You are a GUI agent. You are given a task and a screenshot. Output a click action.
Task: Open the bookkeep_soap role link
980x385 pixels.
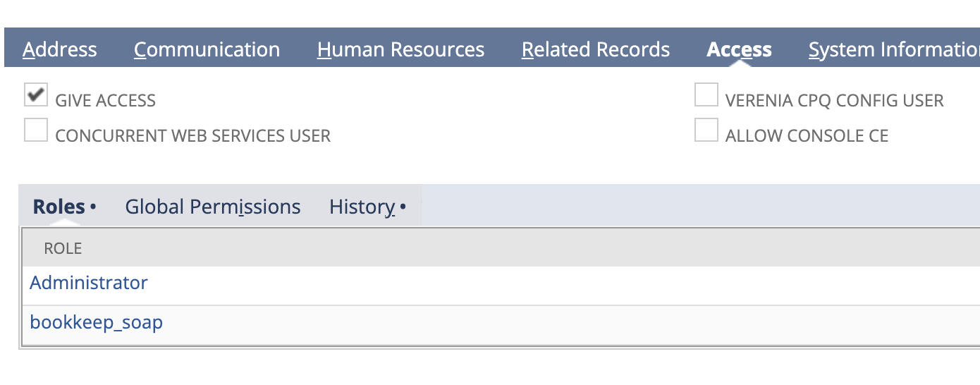(x=97, y=323)
